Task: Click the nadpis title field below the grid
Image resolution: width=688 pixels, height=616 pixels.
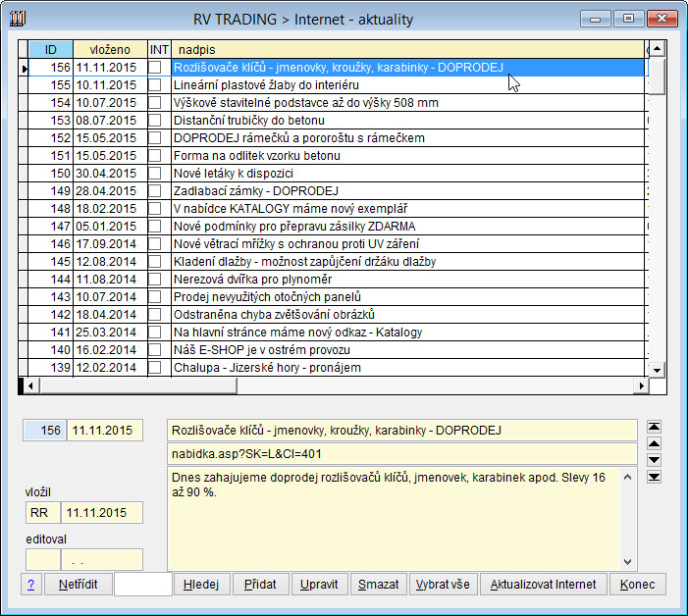Action: 402,430
